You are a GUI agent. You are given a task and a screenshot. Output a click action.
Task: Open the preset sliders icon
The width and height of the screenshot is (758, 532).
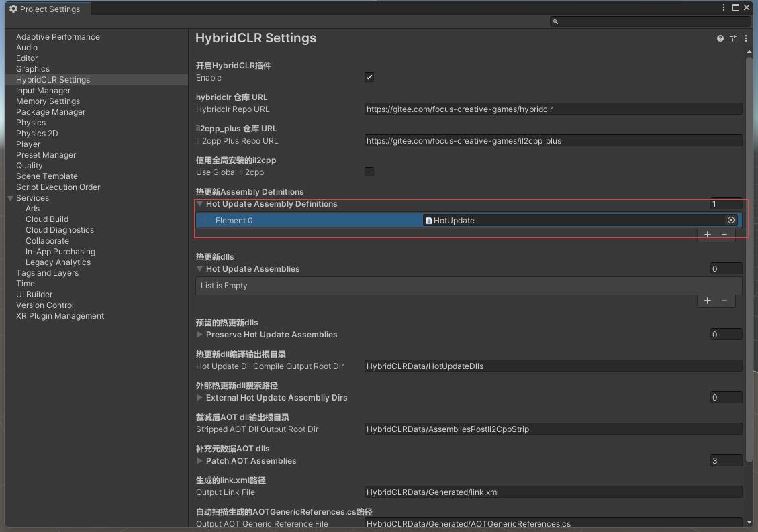[733, 39]
